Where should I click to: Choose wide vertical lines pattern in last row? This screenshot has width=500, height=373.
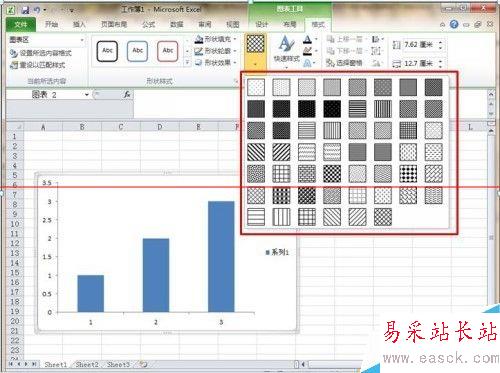point(281,217)
